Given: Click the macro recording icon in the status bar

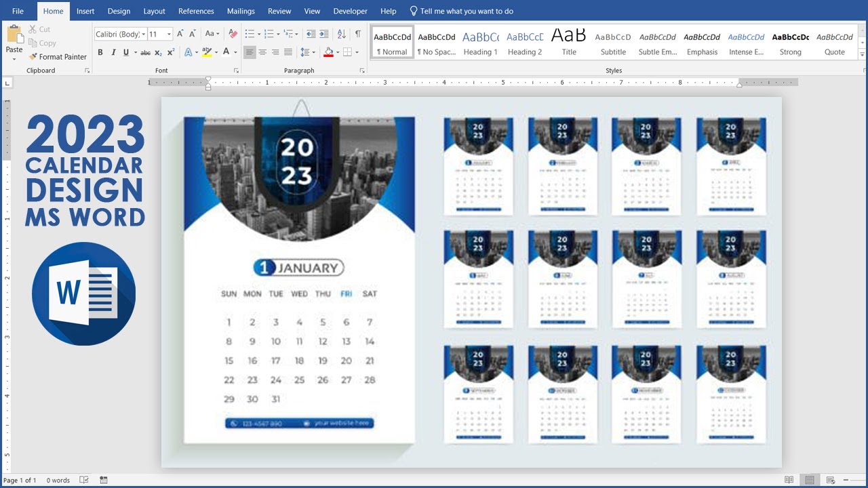Looking at the screenshot, I should pyautogui.click(x=103, y=480).
